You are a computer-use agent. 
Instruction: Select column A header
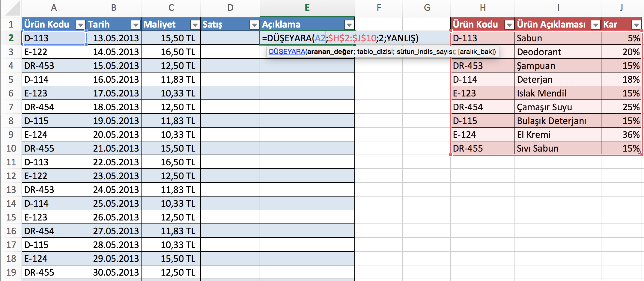coord(54,8)
